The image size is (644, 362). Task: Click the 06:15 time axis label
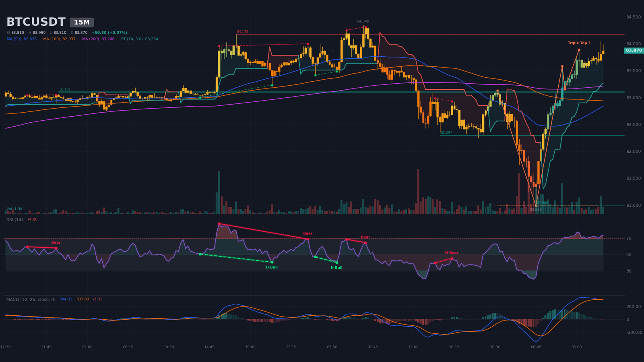128,347
